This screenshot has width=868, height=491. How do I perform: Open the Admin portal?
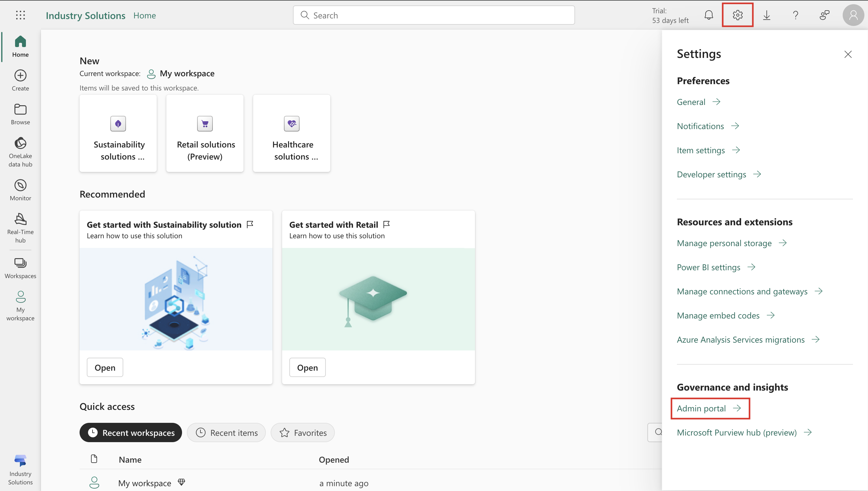709,408
